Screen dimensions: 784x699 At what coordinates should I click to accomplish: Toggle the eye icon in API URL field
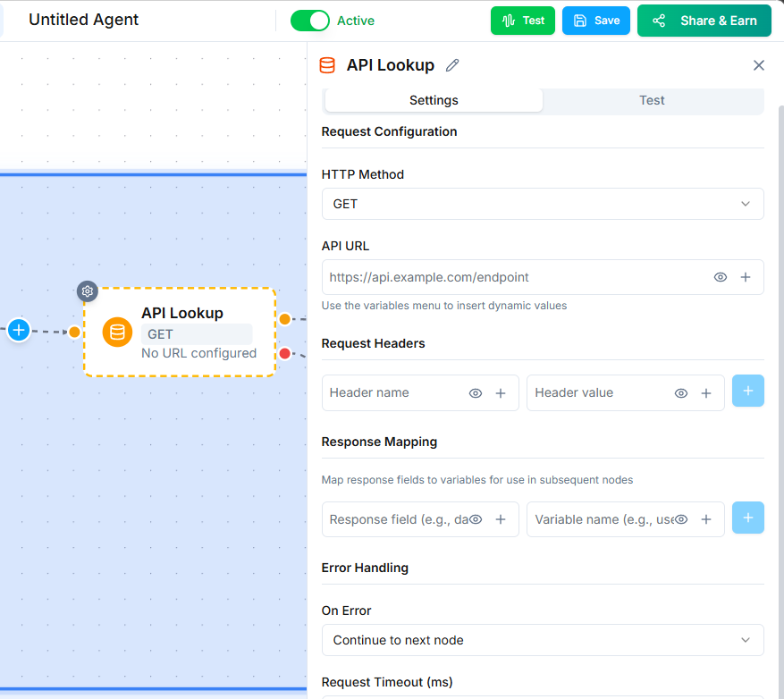point(721,277)
